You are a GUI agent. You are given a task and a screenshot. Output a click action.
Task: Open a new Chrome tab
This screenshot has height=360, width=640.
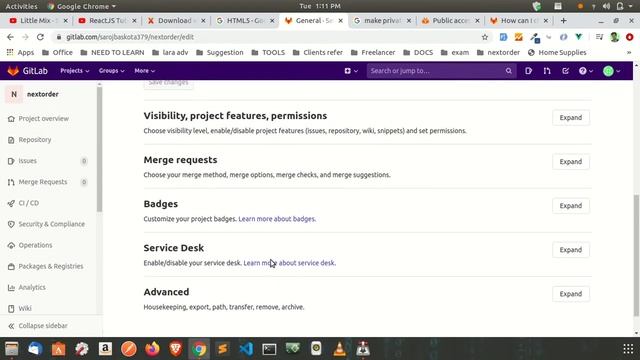coord(563,20)
